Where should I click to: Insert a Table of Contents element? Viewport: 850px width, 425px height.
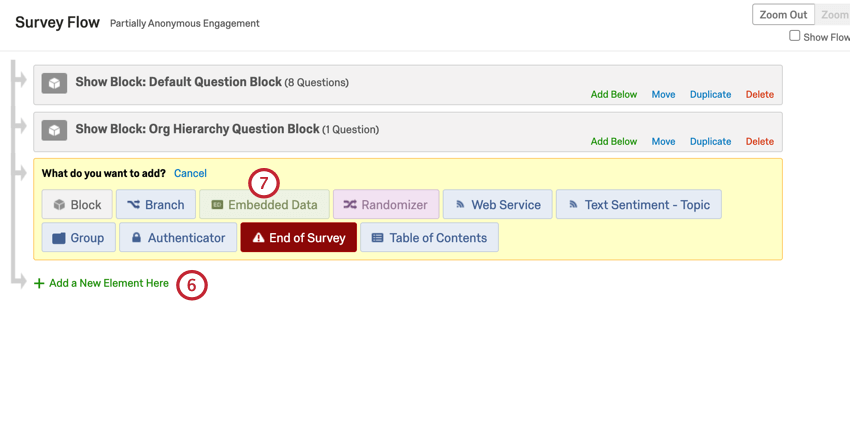click(x=429, y=238)
